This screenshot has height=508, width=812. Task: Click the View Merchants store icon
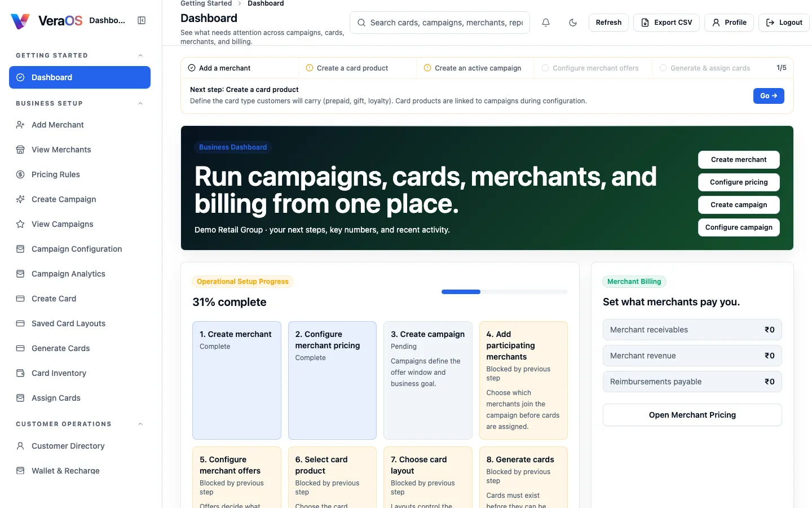point(20,150)
